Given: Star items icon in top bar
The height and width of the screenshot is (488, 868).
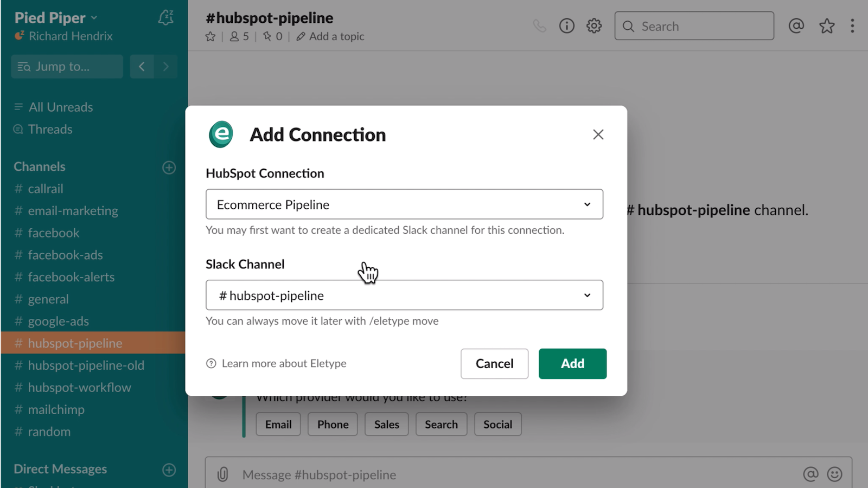Looking at the screenshot, I should point(827,26).
